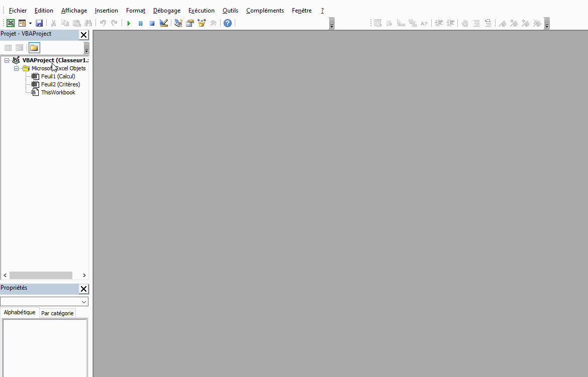Open the insert UserForm dropdown arrow
The width and height of the screenshot is (588, 377).
pos(30,23)
